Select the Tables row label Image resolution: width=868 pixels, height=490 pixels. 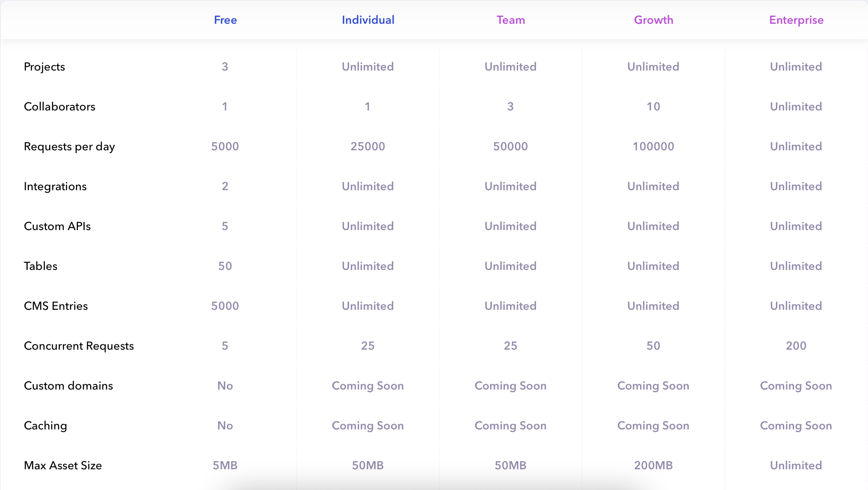click(41, 266)
